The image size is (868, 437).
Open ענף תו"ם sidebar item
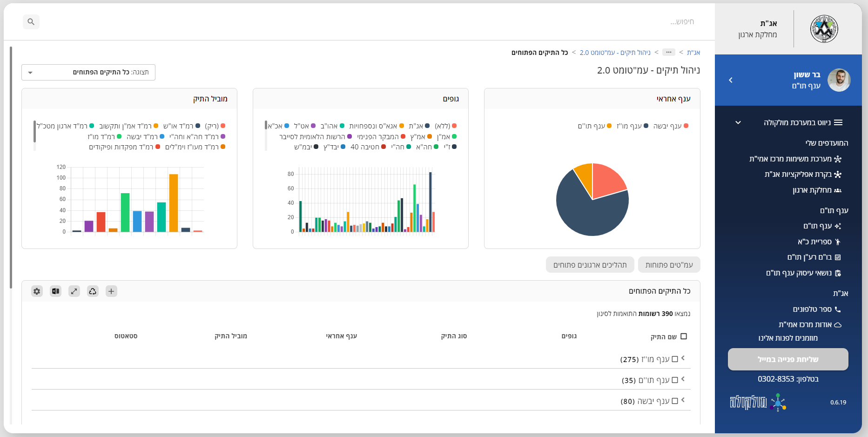(822, 226)
